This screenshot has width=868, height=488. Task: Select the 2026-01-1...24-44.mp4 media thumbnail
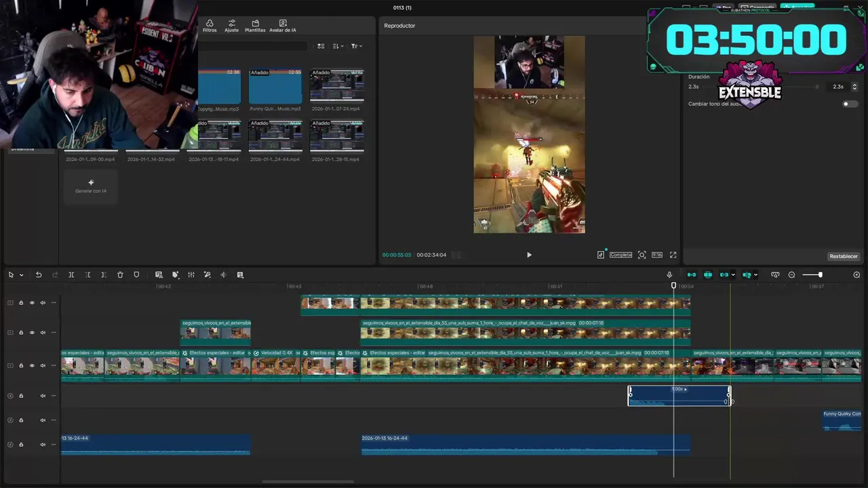275,137
